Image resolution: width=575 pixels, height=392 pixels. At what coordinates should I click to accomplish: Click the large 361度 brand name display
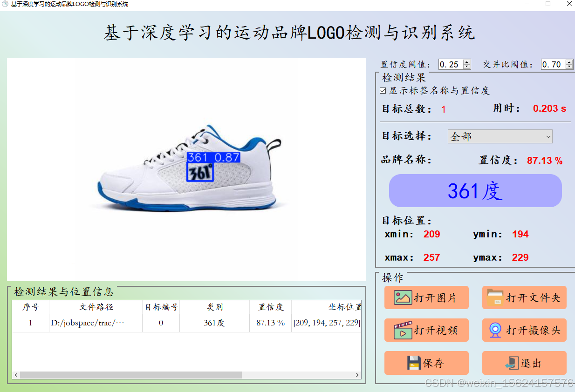(475, 191)
